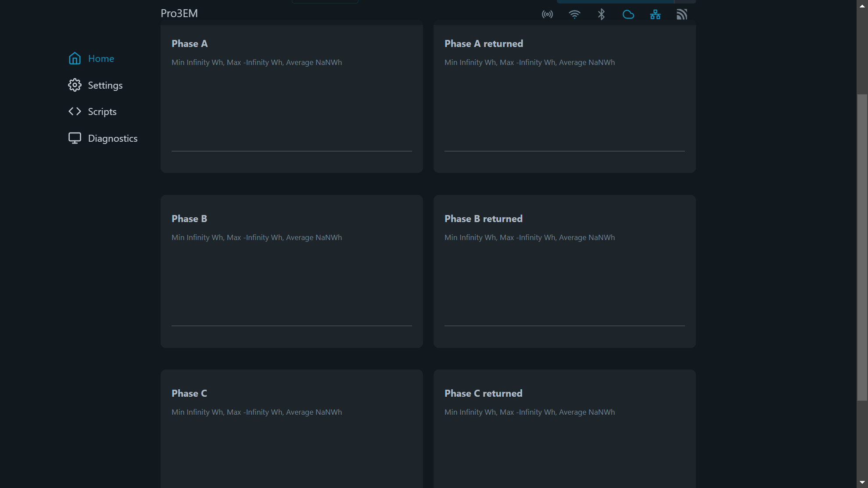Open the Phase B returned card

[564, 271]
